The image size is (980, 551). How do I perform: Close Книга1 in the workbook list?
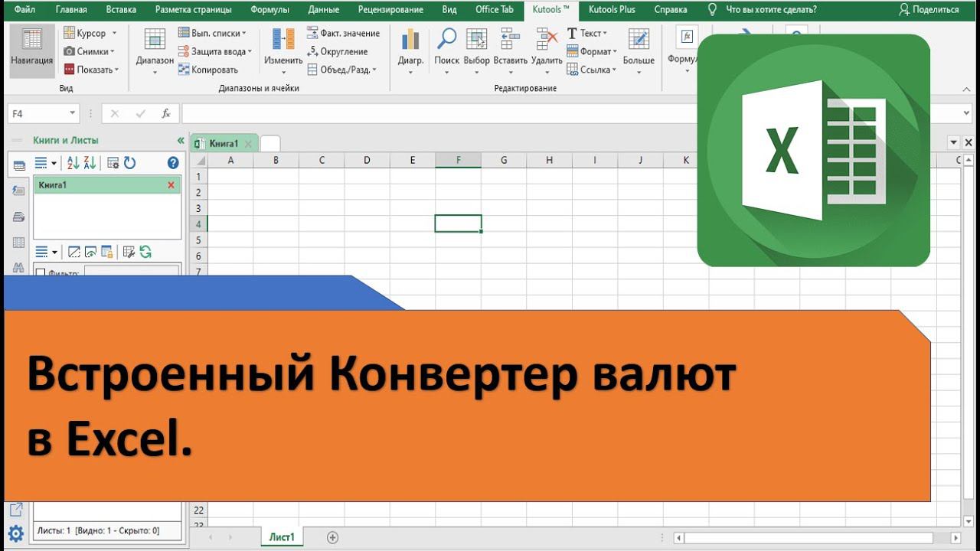(x=171, y=185)
